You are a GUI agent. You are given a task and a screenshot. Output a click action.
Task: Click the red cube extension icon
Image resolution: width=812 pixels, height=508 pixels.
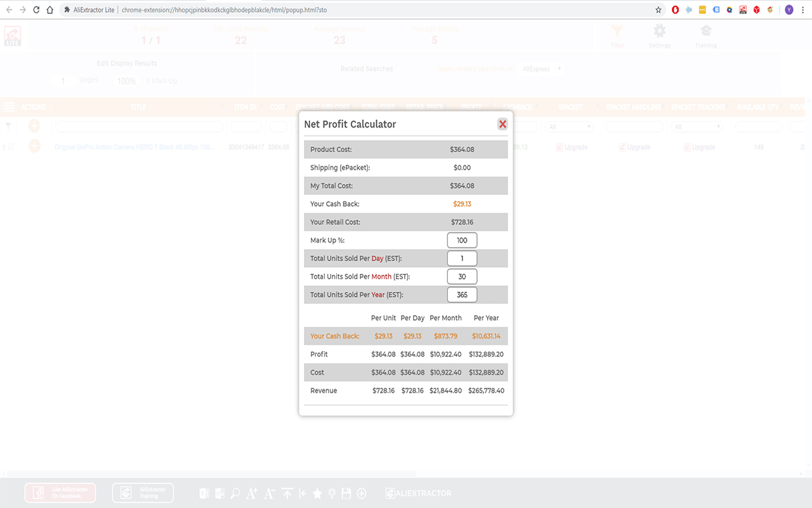(x=757, y=10)
